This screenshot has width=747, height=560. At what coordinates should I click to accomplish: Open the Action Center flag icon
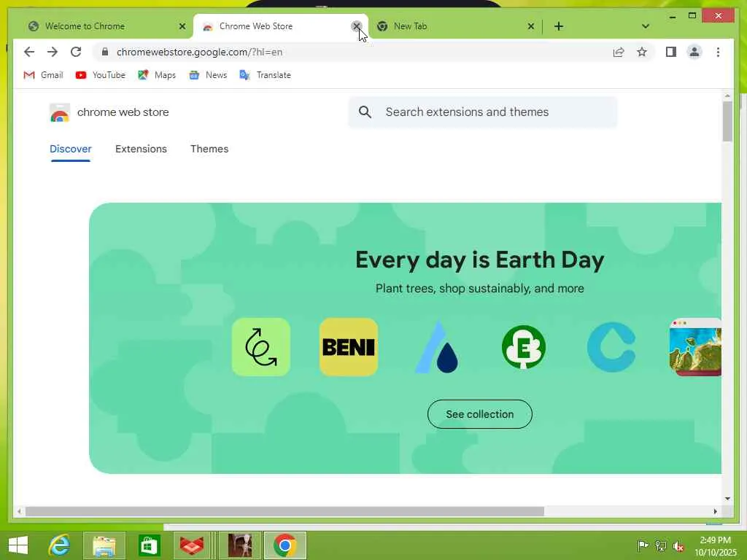(643, 546)
